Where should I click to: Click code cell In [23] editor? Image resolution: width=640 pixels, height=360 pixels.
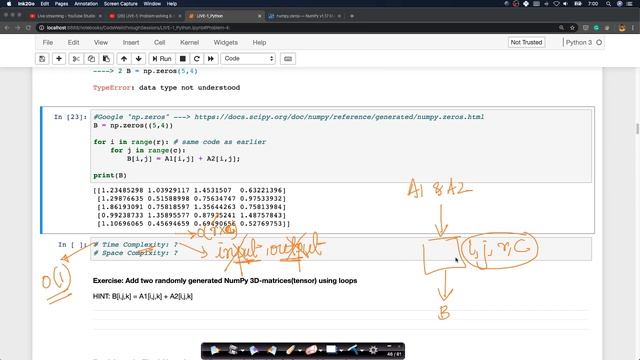(341, 146)
